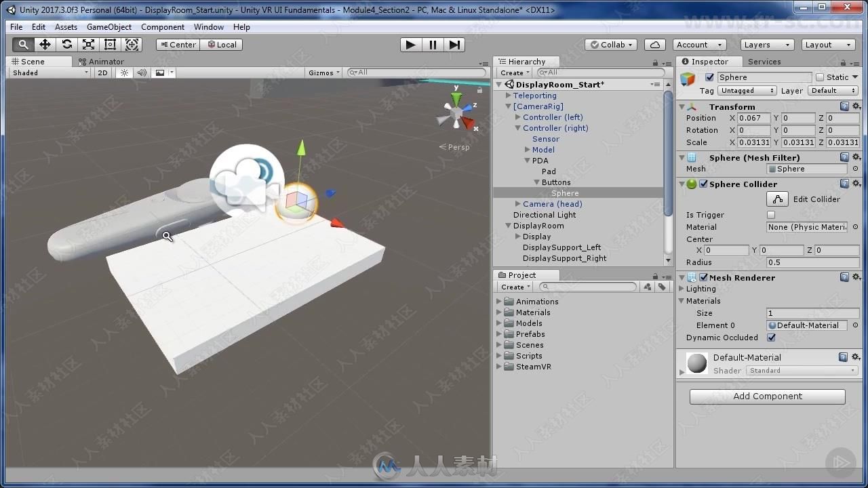The height and width of the screenshot is (488, 868).
Task: Open the GameObject menu
Action: click(x=109, y=27)
